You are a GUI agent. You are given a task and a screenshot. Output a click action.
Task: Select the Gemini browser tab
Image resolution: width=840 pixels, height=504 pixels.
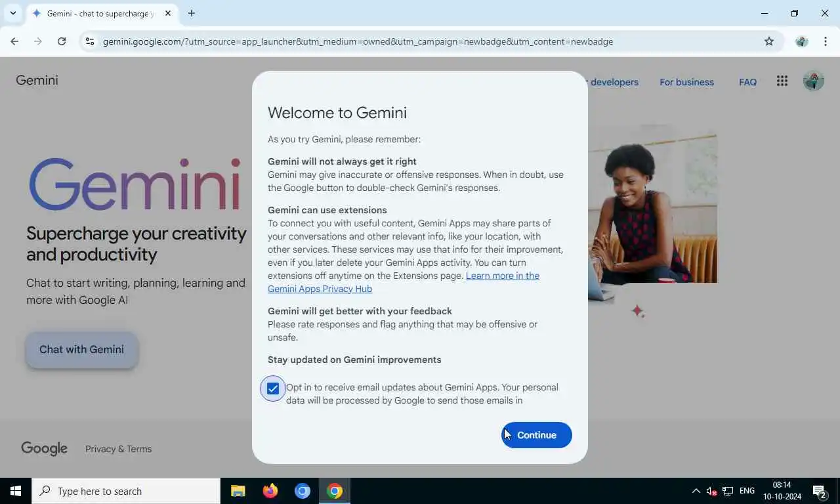(x=100, y=13)
